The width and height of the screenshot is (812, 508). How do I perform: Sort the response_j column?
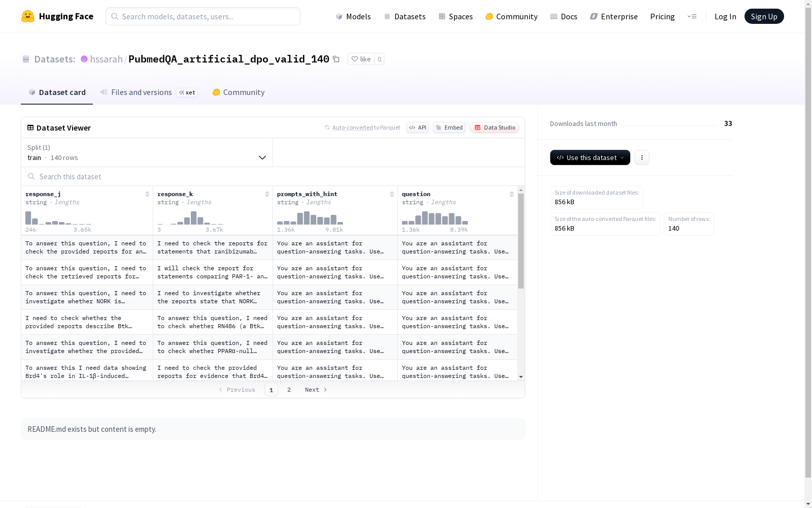click(x=147, y=194)
